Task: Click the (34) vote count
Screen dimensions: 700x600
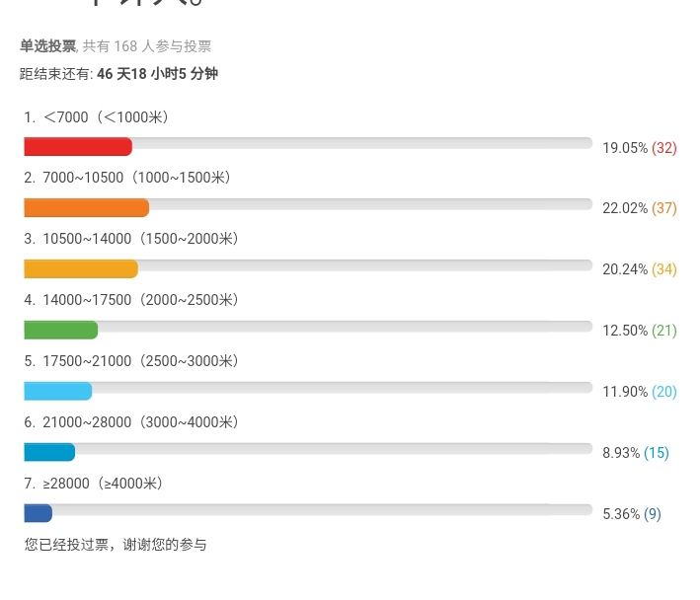Action: (x=664, y=269)
